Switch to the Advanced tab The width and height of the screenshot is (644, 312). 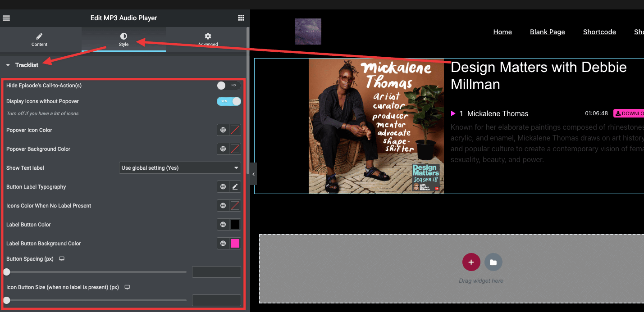click(208, 40)
